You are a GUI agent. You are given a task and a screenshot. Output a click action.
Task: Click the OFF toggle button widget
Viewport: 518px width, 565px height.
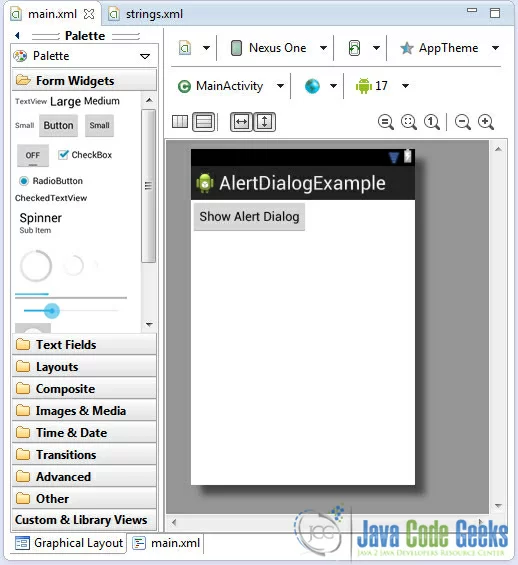[x=33, y=155]
